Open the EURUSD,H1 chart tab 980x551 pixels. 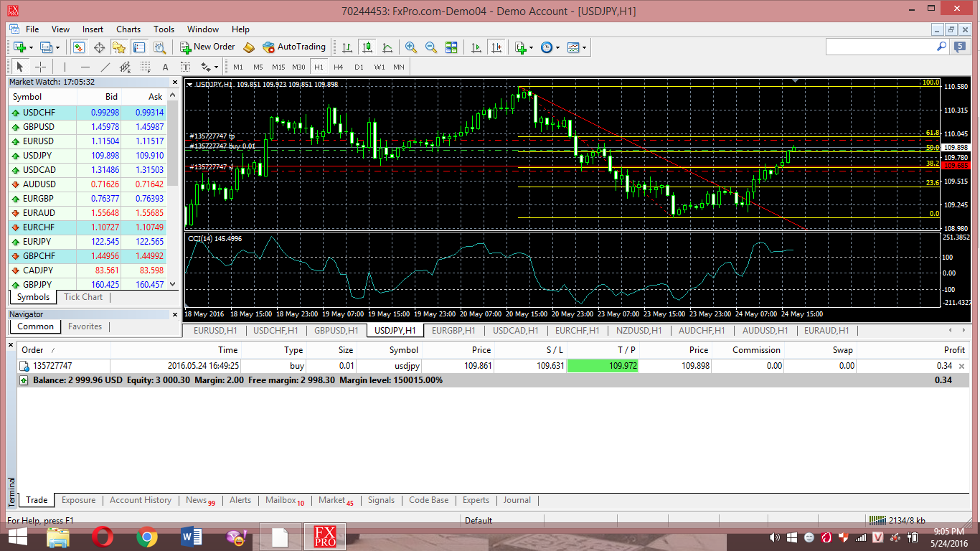215,331
